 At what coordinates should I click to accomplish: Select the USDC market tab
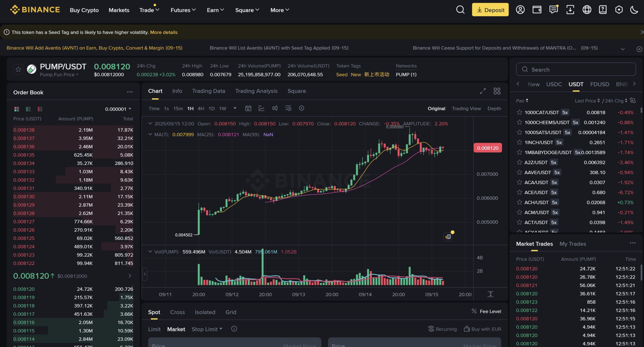tap(554, 84)
